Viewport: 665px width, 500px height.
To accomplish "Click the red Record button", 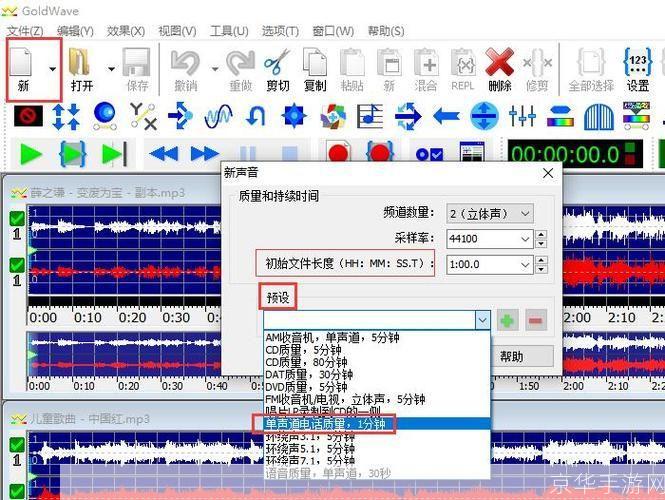I will coord(338,153).
